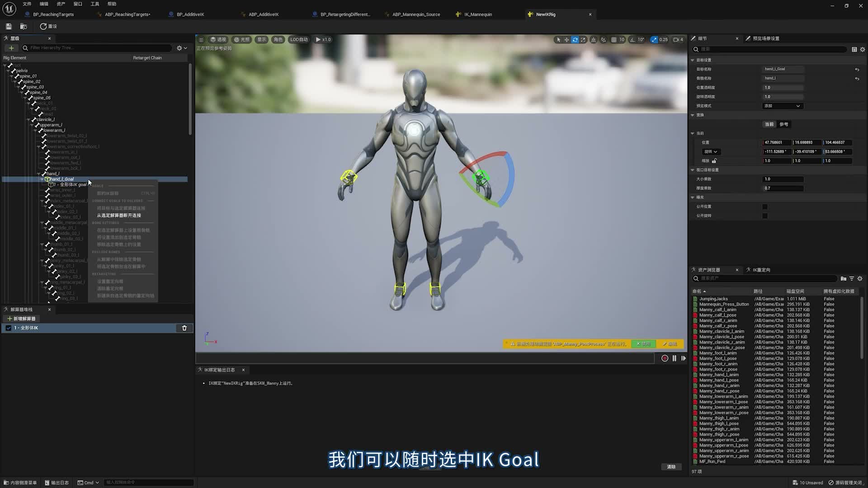Toggle rotation angle snapping icon

632,40
